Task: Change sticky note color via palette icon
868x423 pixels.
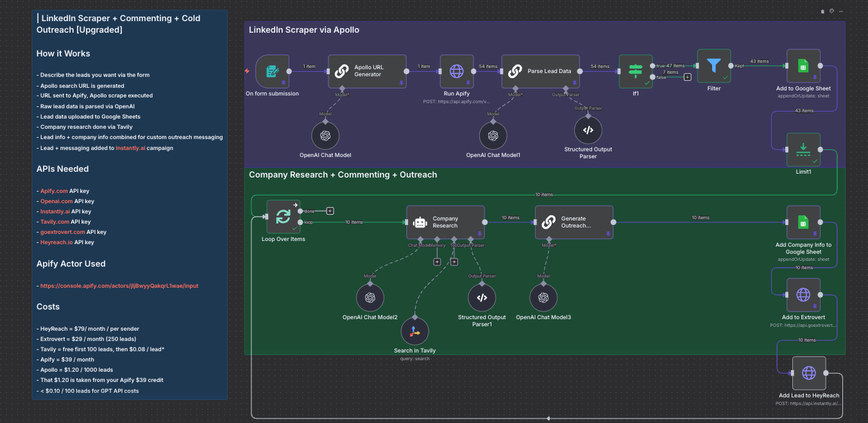Action: pos(831,11)
